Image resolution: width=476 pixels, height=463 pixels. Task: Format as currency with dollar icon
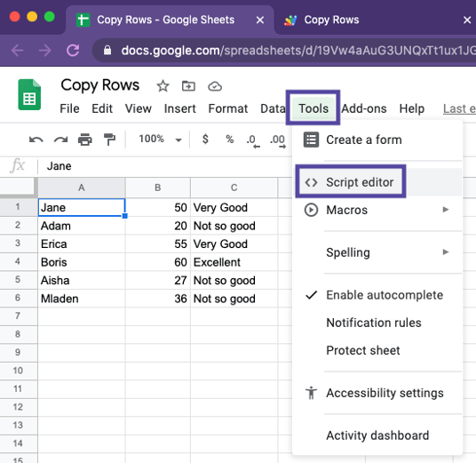[x=205, y=140]
